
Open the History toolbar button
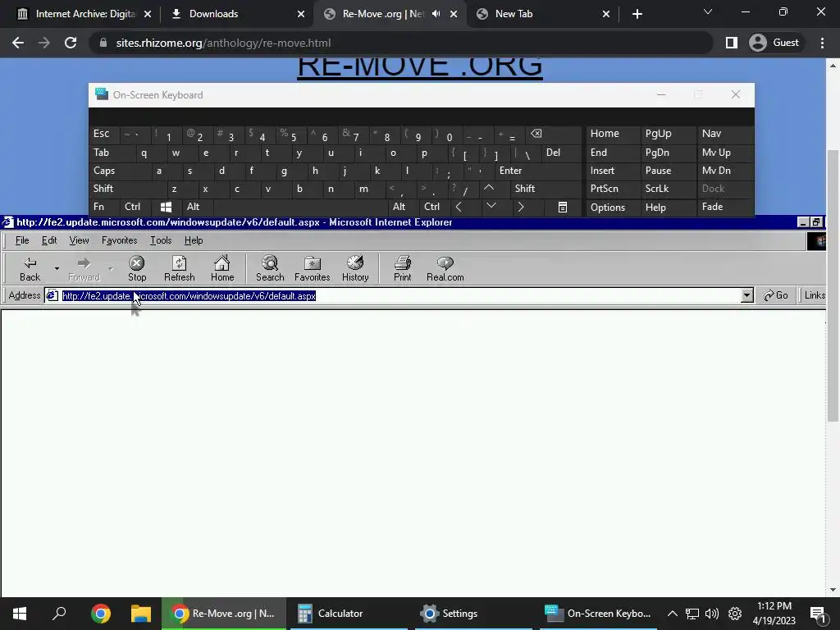(x=355, y=269)
